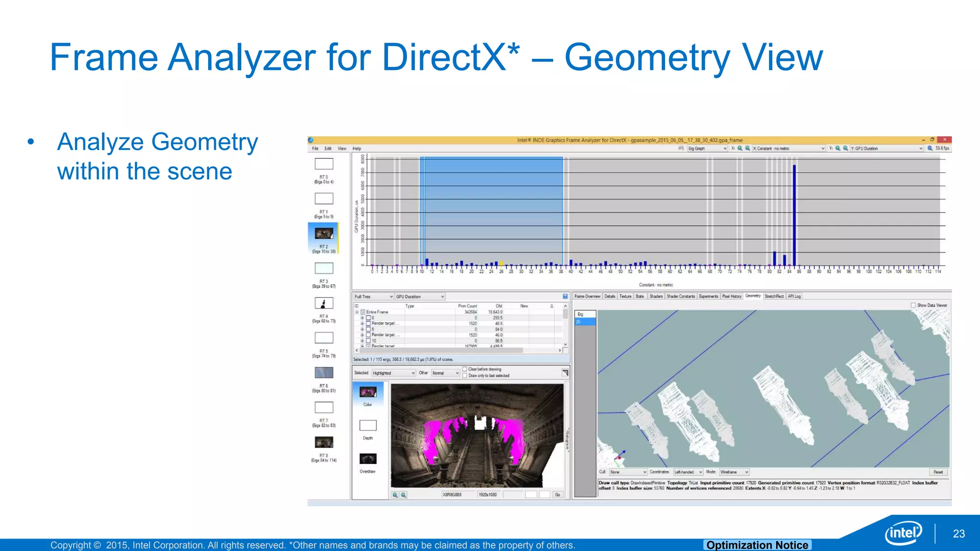Click the magnifier next to 53.6 fps
Viewport: 980px width, 551px height.
930,148
